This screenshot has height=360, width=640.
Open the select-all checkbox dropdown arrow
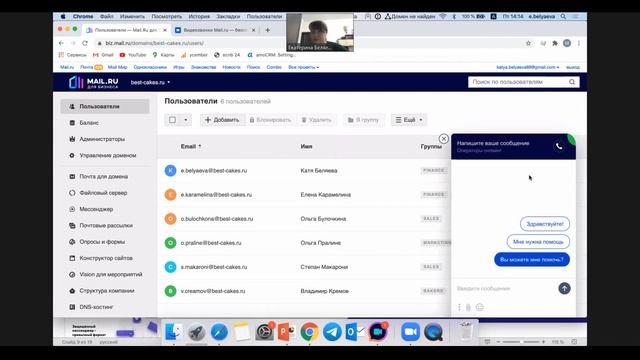(186, 120)
